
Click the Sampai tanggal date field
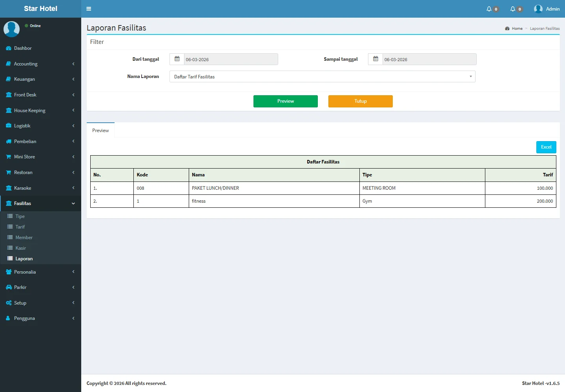(429, 60)
